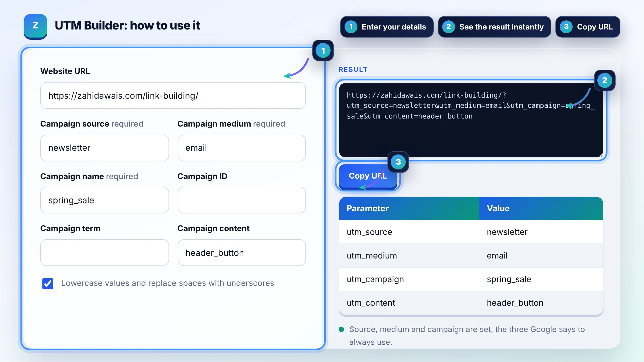Image resolution: width=644 pixels, height=362 pixels.
Task: Click the Website URL input field
Action: (173, 95)
